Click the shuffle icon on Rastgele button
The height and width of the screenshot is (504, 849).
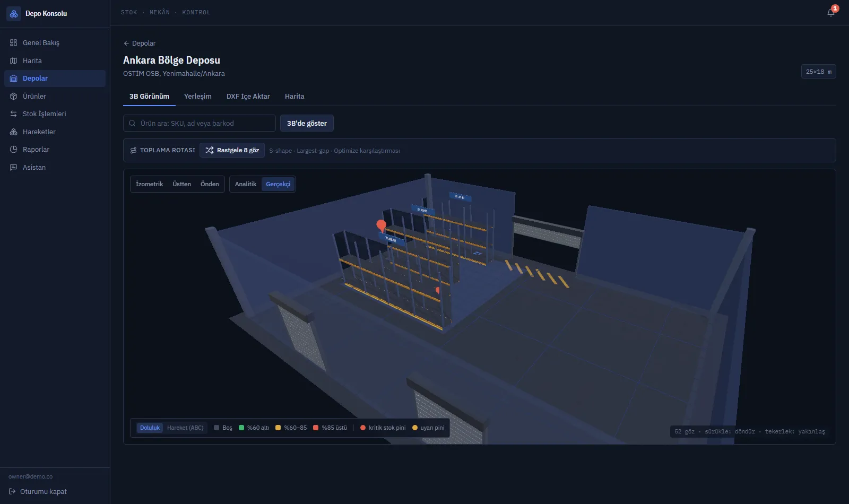coord(210,150)
